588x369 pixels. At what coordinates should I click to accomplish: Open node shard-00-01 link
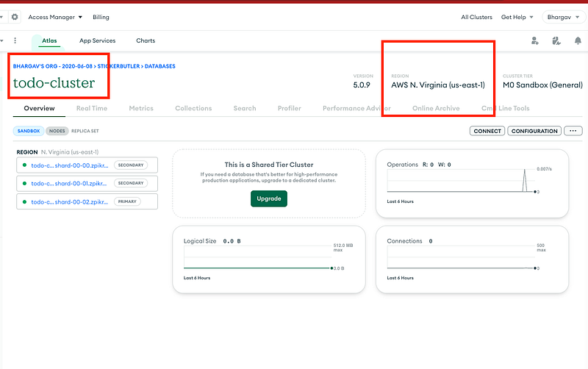[x=69, y=183]
